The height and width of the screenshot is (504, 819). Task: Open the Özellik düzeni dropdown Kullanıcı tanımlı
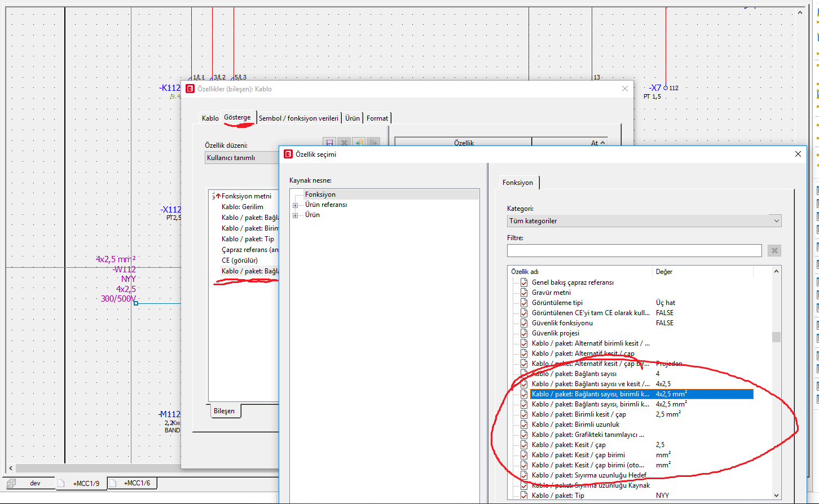[x=243, y=158]
